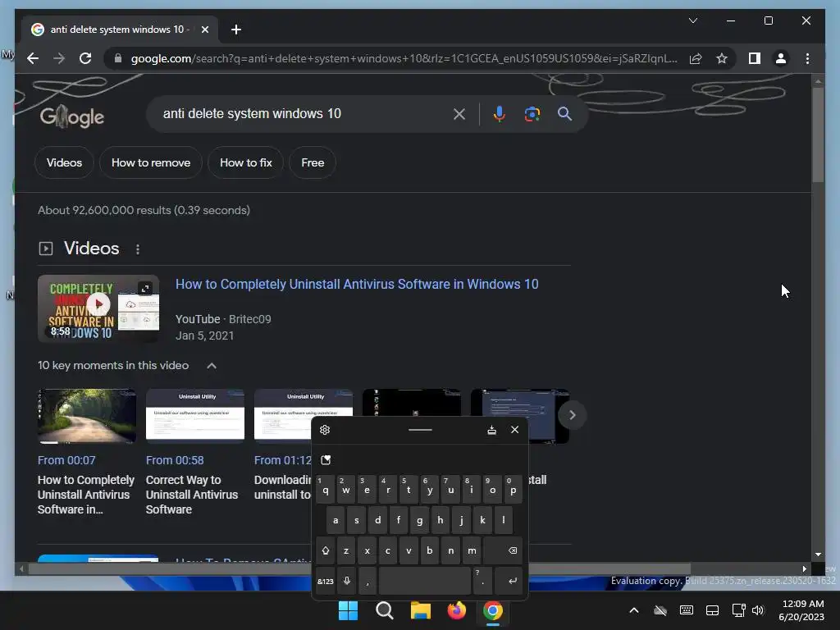This screenshot has height=630, width=840.
Task: Tap the backspace key
Action: (x=503, y=550)
